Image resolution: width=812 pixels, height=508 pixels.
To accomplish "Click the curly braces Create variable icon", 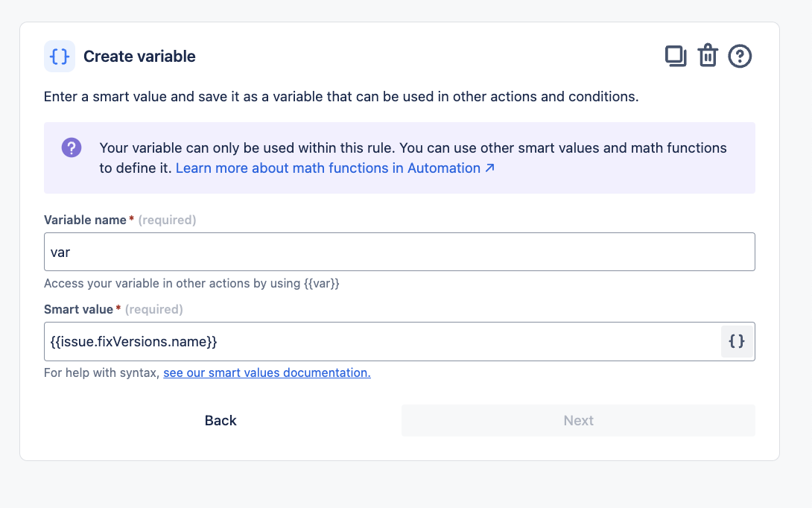I will 60,57.
